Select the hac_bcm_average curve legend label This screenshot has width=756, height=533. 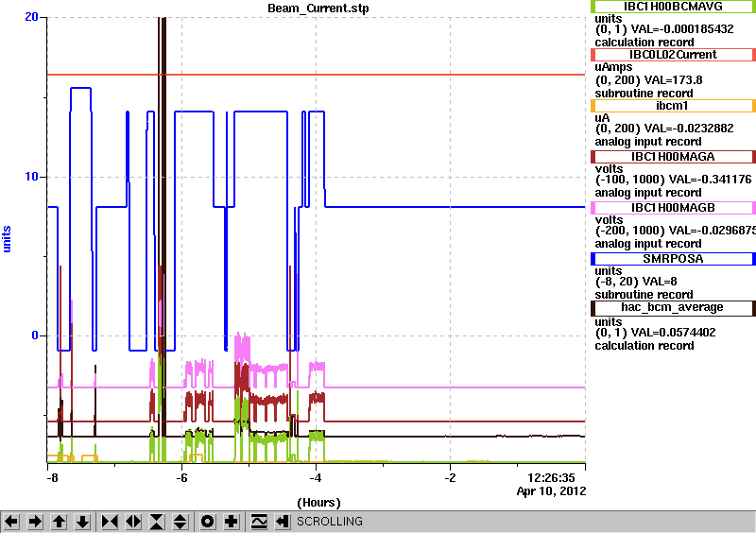tap(673, 308)
